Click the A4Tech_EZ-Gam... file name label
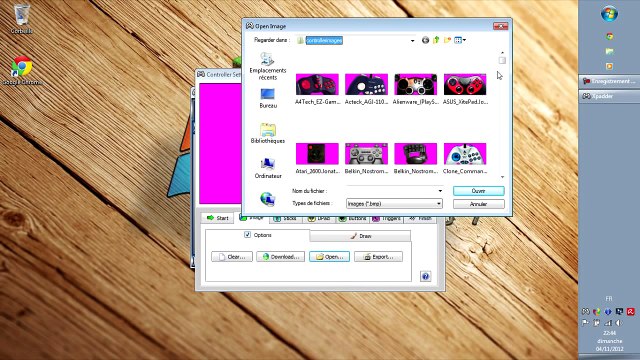This screenshot has width=640, height=360. click(317, 102)
